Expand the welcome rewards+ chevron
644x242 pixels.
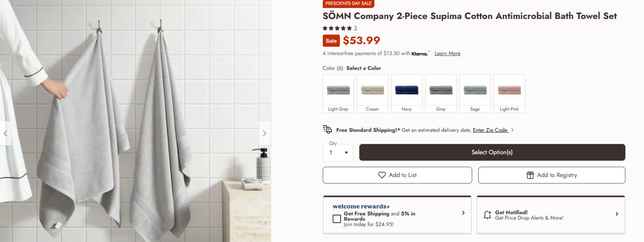click(463, 213)
